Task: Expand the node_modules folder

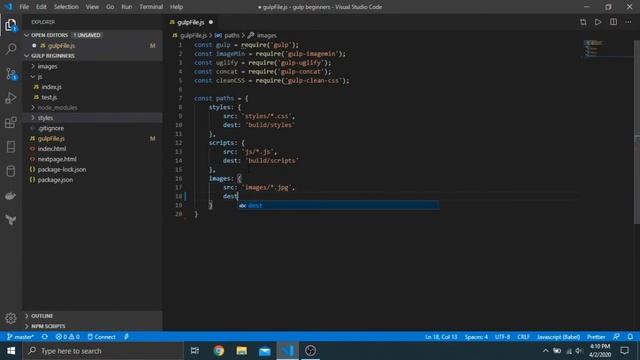Action: (x=92, y=107)
